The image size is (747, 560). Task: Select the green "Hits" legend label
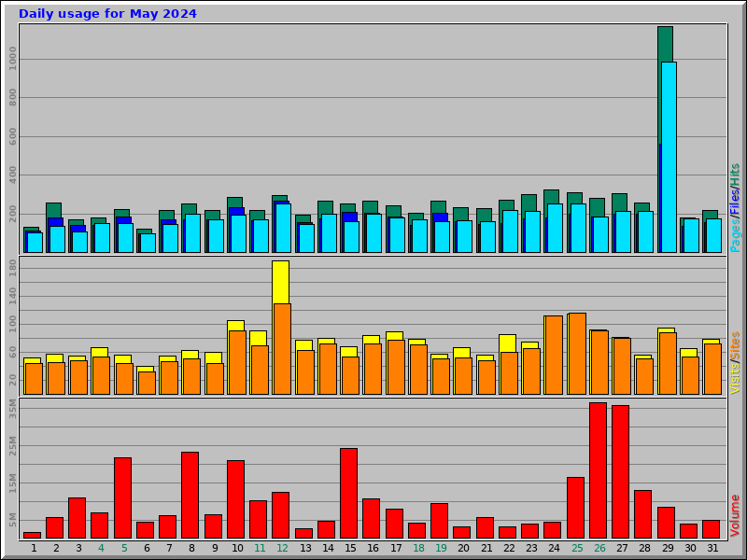coord(735,175)
